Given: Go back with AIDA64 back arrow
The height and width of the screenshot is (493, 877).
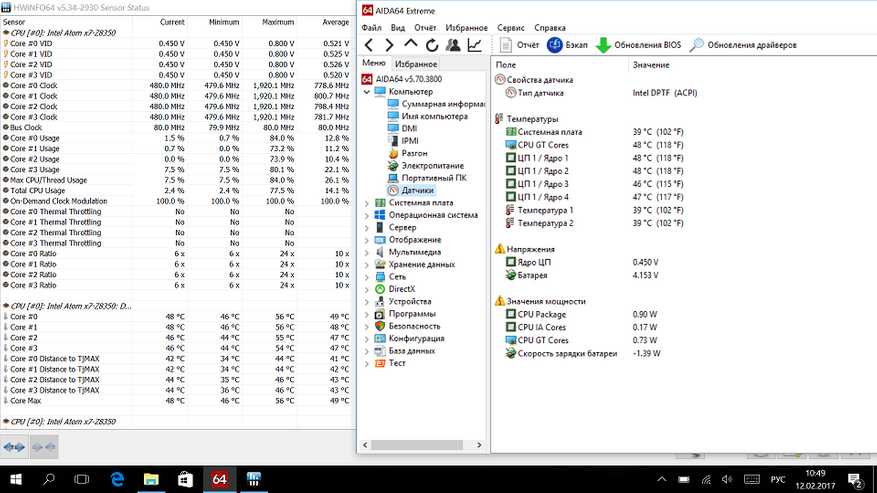Looking at the screenshot, I should point(369,45).
